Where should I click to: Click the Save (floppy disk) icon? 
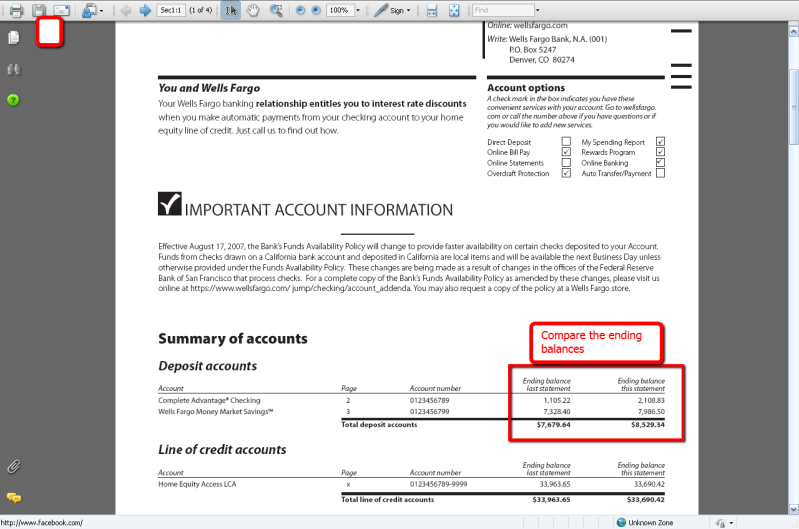(x=39, y=10)
